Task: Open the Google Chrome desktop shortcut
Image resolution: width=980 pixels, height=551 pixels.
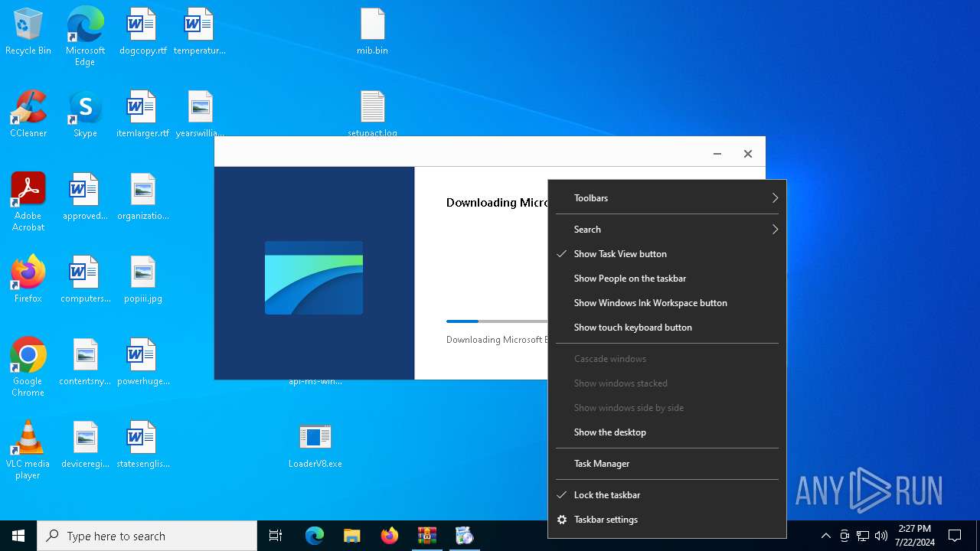Action: [28, 367]
